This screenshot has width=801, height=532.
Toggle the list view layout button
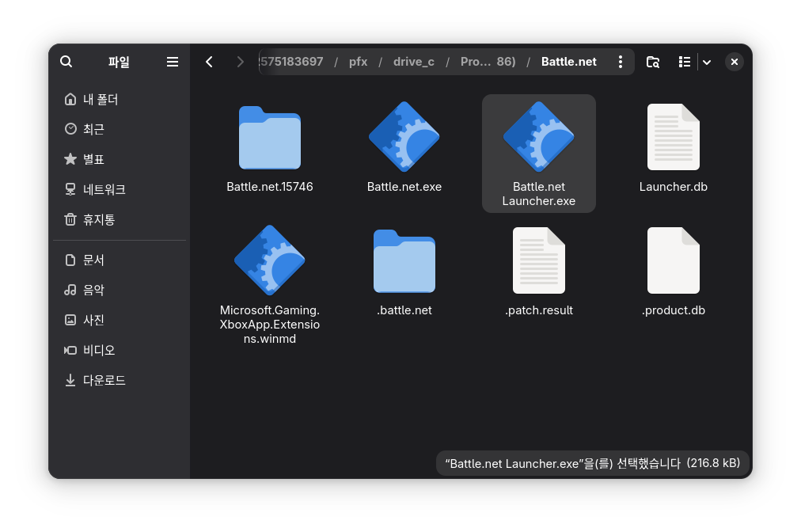point(685,62)
